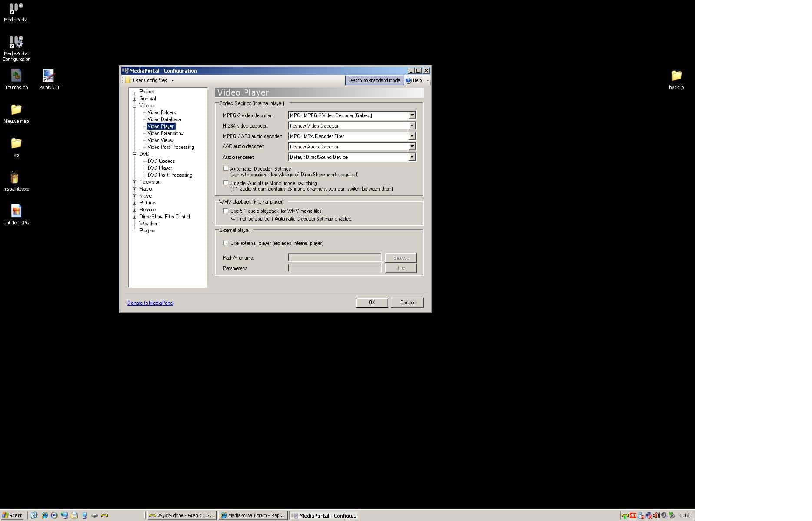Select DVD Player in the tree
Image resolution: width=812 pixels, height=521 pixels.
pyautogui.click(x=160, y=168)
